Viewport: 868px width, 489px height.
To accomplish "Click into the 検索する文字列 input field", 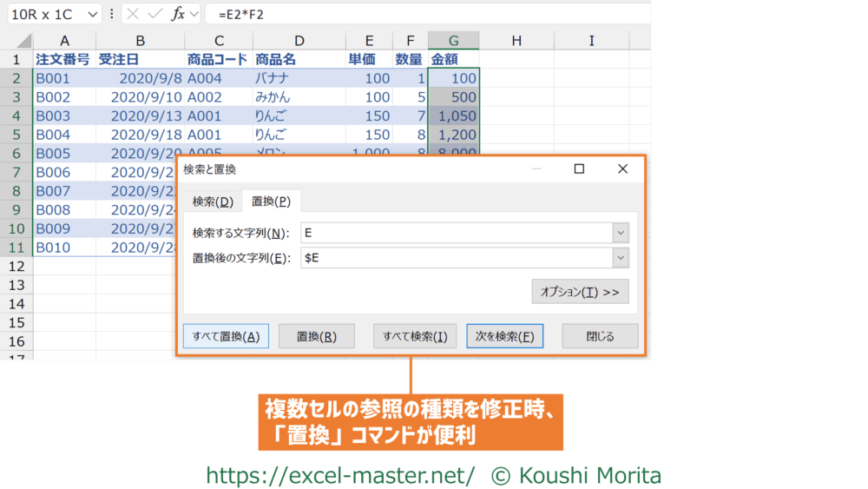I will (456, 233).
